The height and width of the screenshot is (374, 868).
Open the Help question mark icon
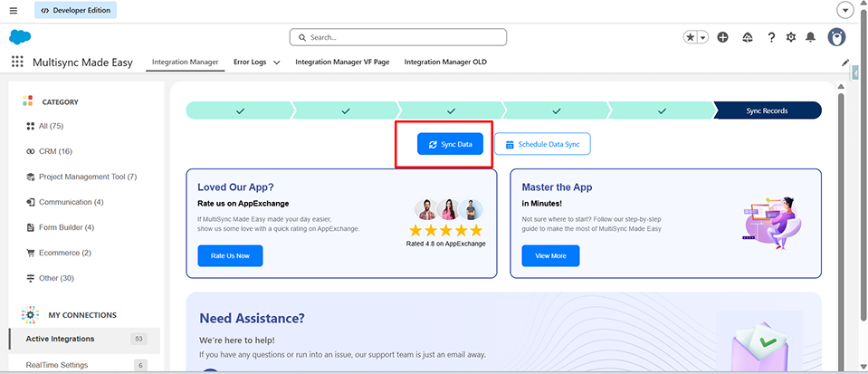point(771,37)
